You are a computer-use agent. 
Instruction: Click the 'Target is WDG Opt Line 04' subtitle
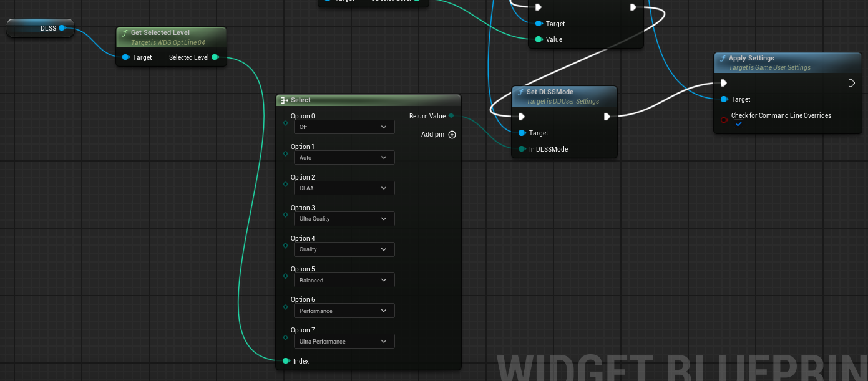pyautogui.click(x=168, y=42)
